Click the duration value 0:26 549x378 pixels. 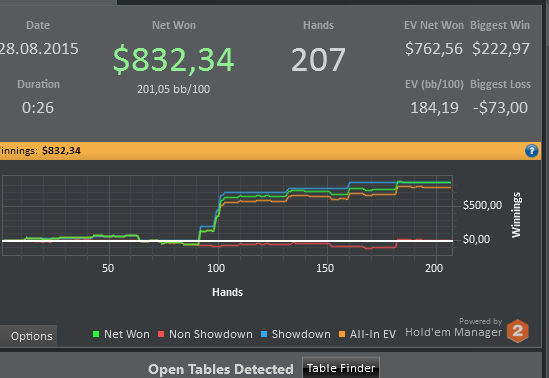tap(38, 108)
